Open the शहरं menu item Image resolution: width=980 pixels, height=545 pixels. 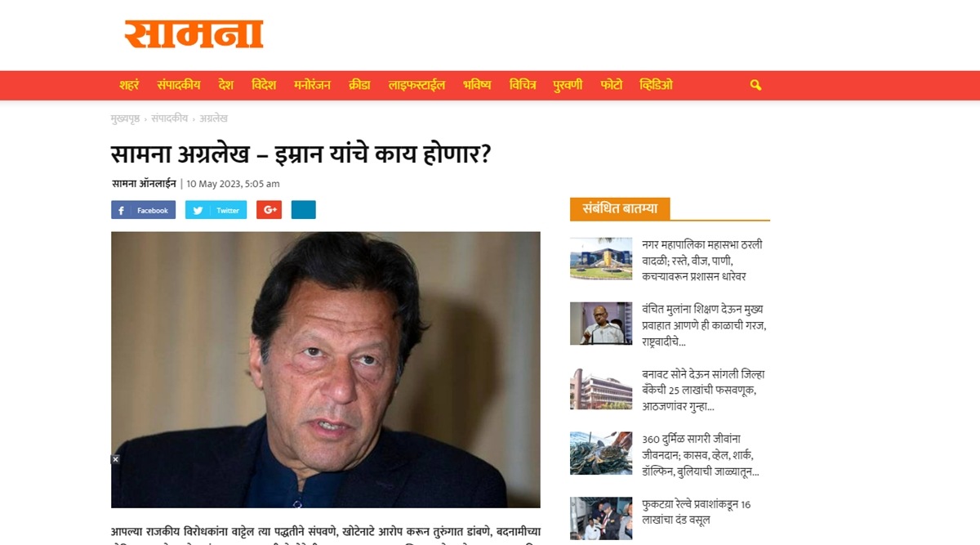pos(129,85)
